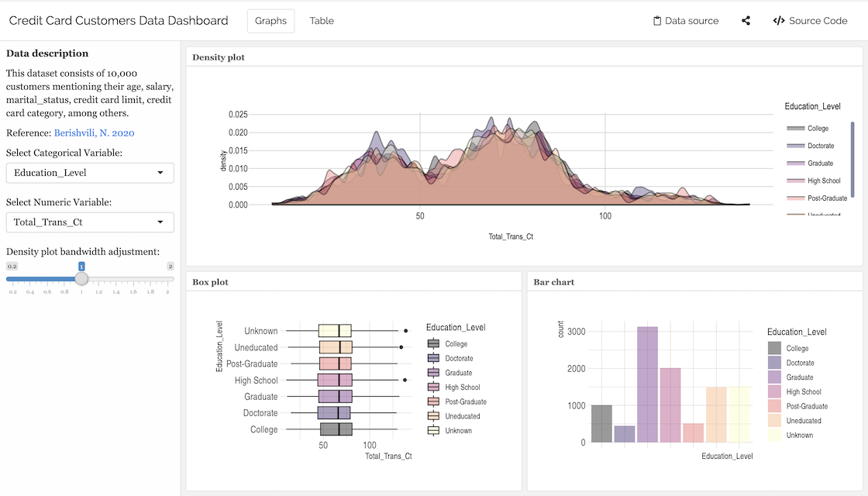Image resolution: width=868 pixels, height=496 pixels.
Task: Click the bandwidth adjustment slider handle
Action: 81,279
